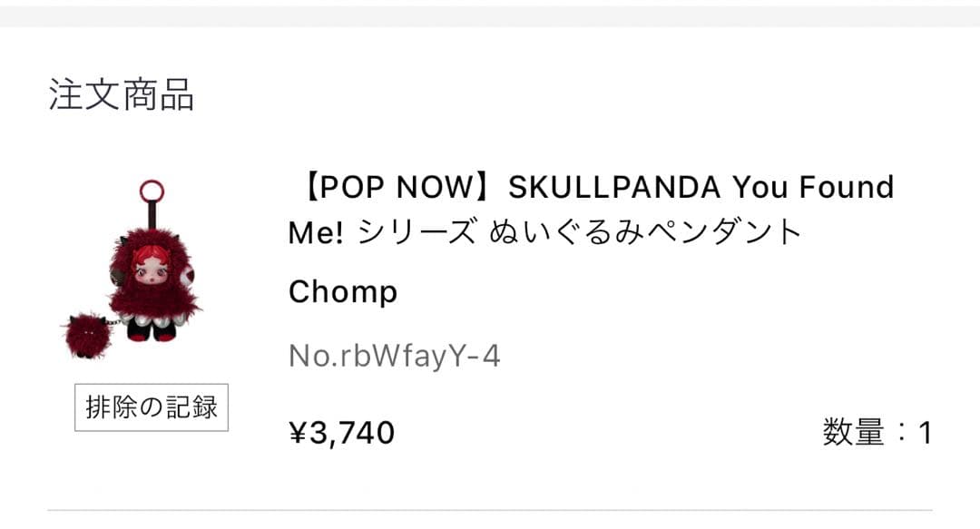The height and width of the screenshot is (529, 980).
Task: Click the divider line below the order item
Action: pos(490,511)
